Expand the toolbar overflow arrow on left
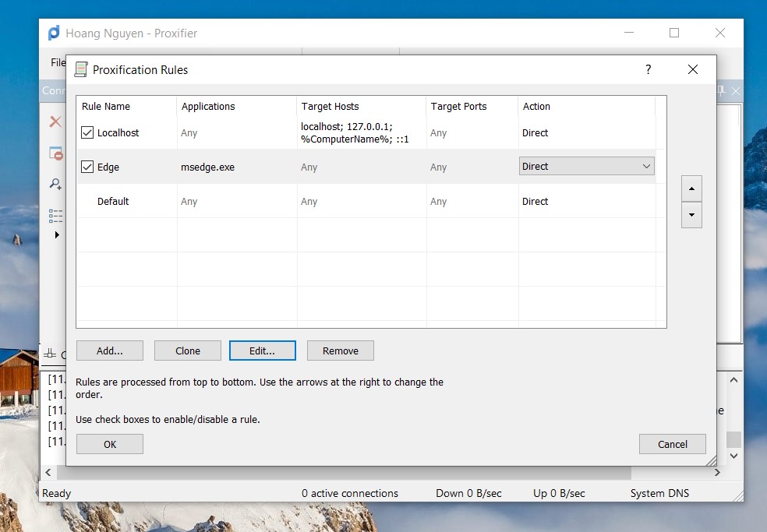Viewport: 767px width, 532px height. click(56, 234)
